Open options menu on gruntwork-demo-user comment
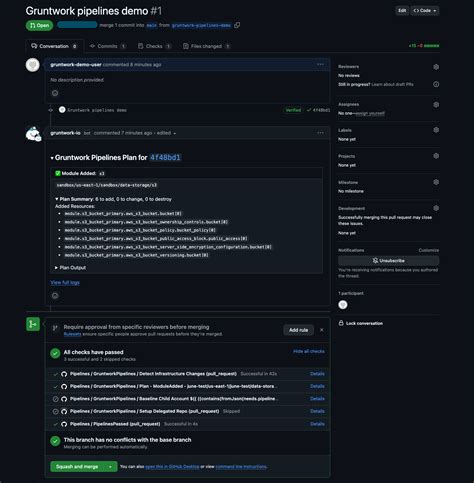 pos(320,65)
